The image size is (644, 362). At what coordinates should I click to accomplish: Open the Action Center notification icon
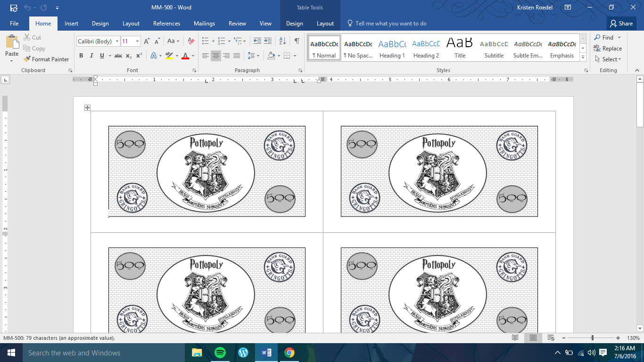(603, 353)
